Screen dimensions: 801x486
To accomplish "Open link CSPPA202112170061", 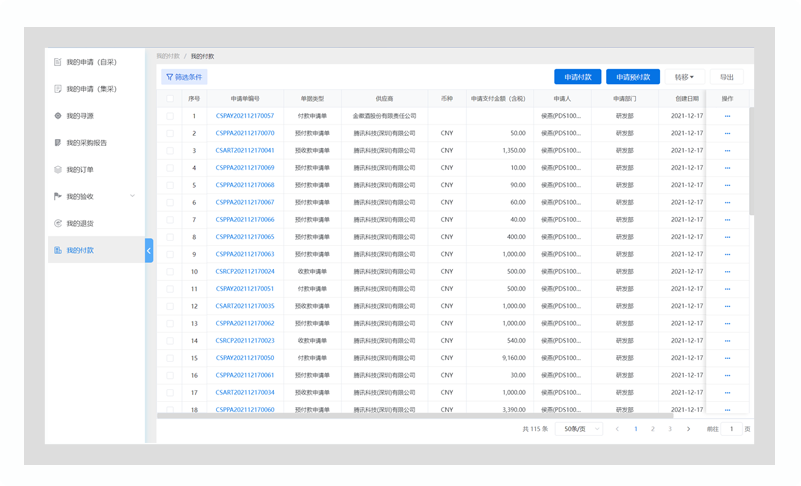I will click(x=245, y=375).
